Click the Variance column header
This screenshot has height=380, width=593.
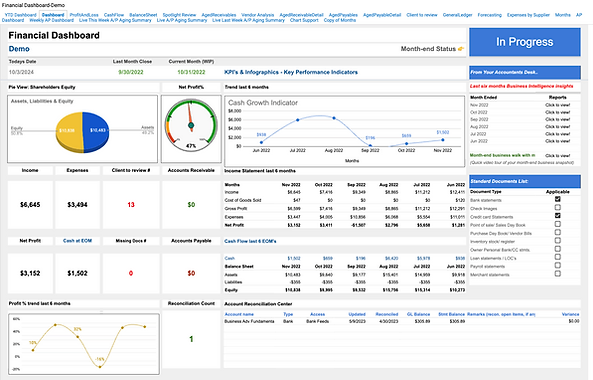coord(570,314)
